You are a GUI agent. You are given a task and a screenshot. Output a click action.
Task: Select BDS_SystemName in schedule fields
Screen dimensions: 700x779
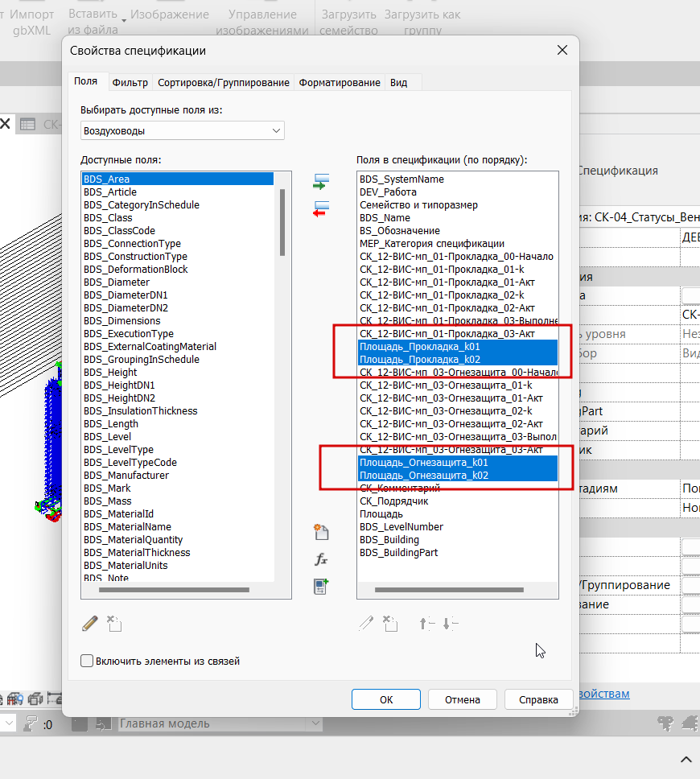[x=458, y=179]
